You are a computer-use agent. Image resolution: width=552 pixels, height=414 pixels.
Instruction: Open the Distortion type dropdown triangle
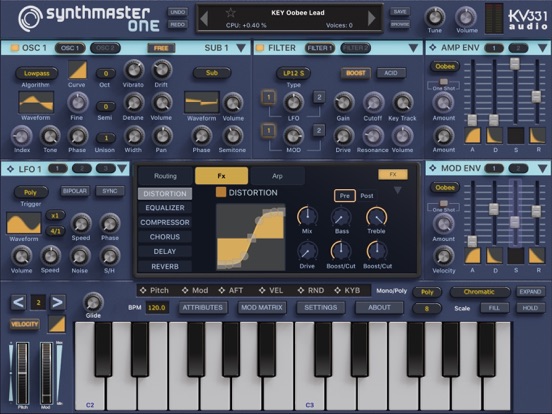(397, 190)
